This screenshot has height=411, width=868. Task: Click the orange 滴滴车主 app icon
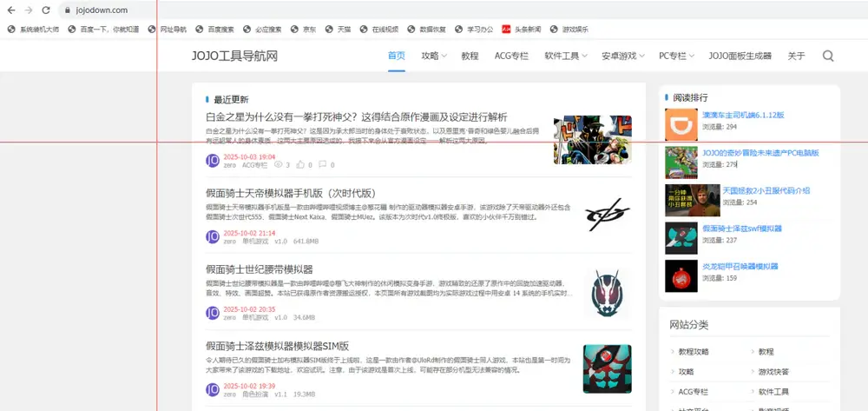pos(680,125)
